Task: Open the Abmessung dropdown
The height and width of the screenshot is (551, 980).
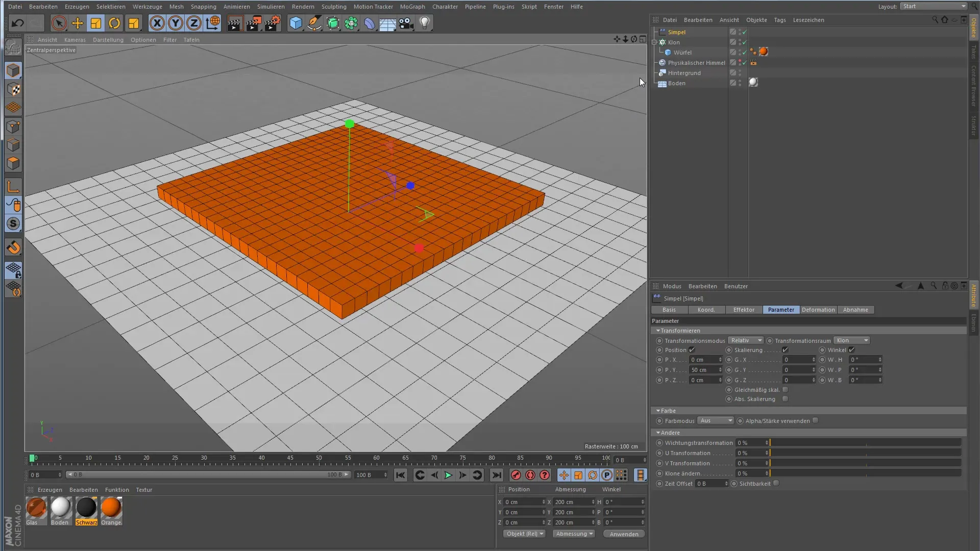Action: [574, 534]
